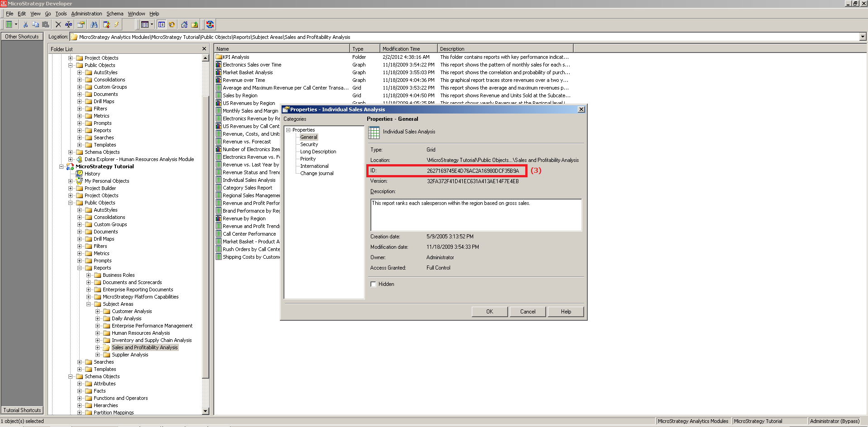The width and height of the screenshot is (868, 427).
Task: Click the Properties dialog grid report icon
Action: click(374, 133)
